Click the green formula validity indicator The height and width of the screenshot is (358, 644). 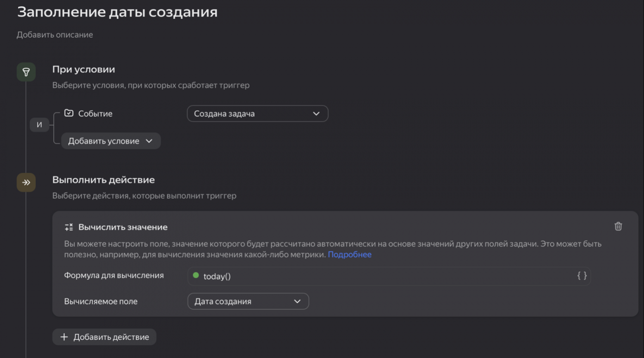point(196,276)
